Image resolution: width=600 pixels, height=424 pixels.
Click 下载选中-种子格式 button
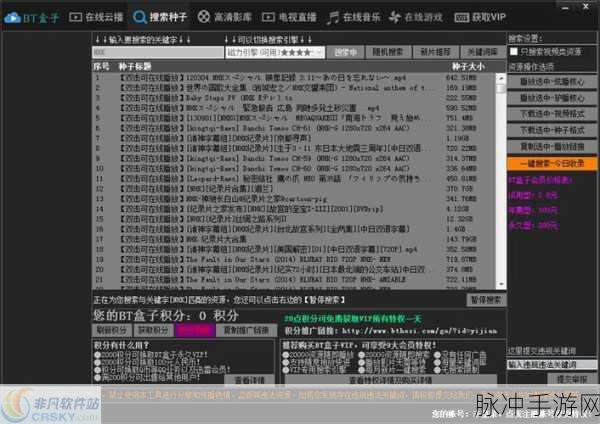tap(552, 130)
